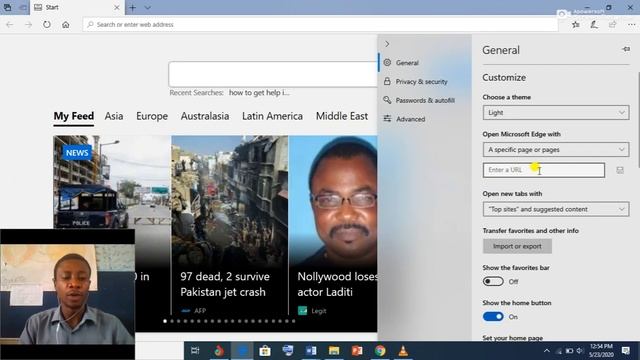640x360 pixels.
Task: Select the My Feed tab
Action: tap(74, 116)
